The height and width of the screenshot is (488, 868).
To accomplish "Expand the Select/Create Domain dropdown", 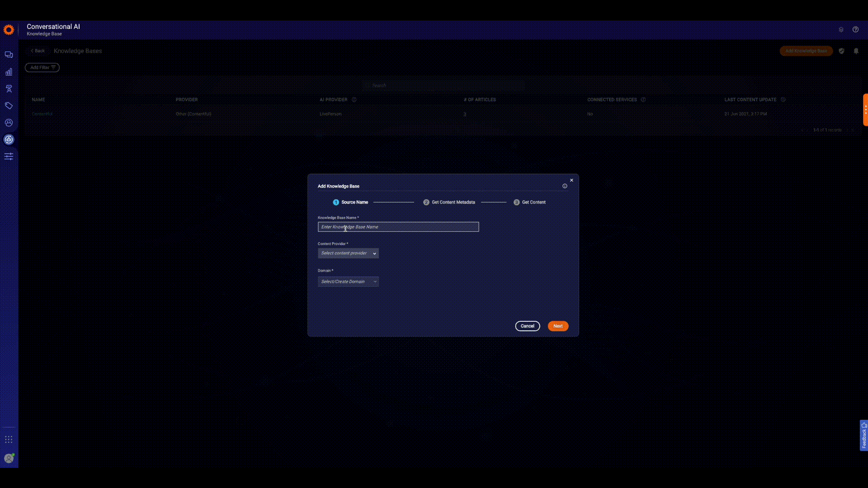I will pos(348,282).
